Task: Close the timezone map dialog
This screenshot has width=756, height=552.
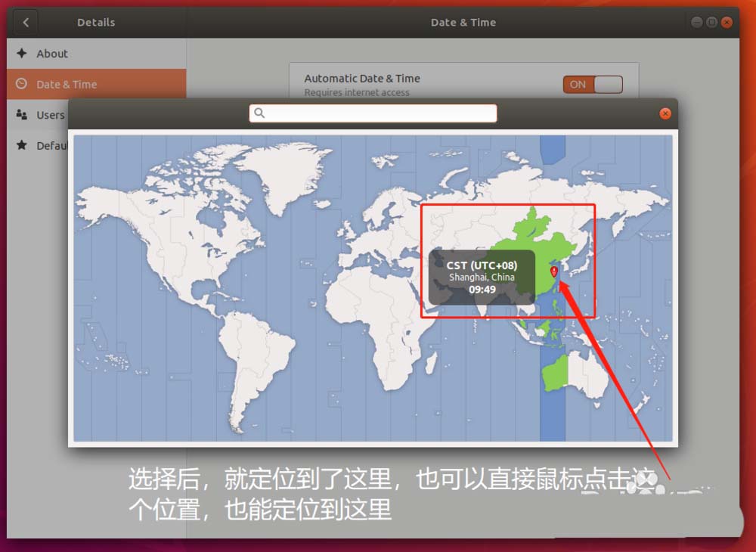Action: click(665, 113)
